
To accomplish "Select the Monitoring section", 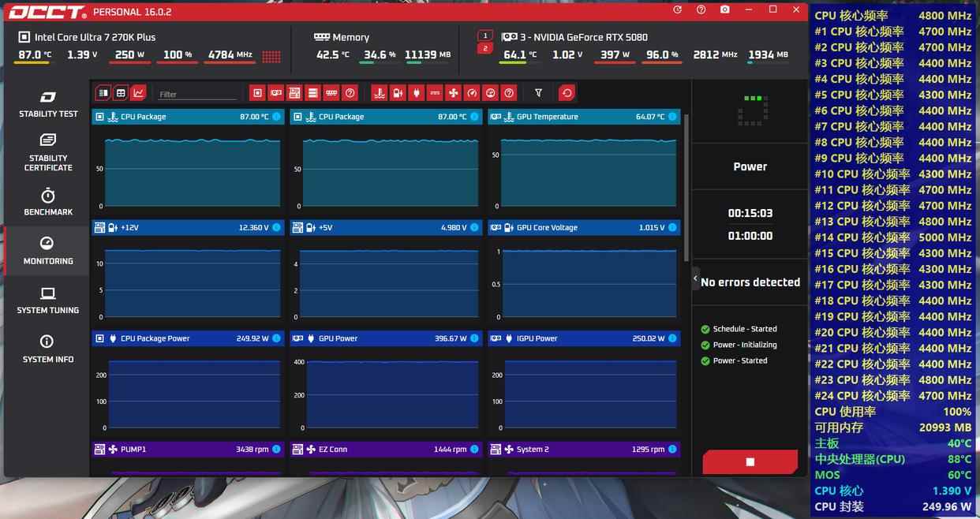I will coord(48,251).
